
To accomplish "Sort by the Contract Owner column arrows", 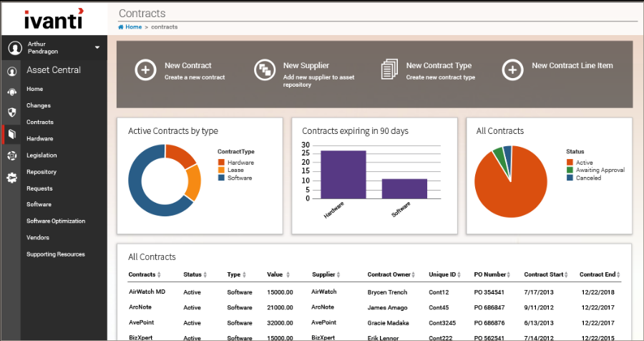I will click(x=414, y=275).
